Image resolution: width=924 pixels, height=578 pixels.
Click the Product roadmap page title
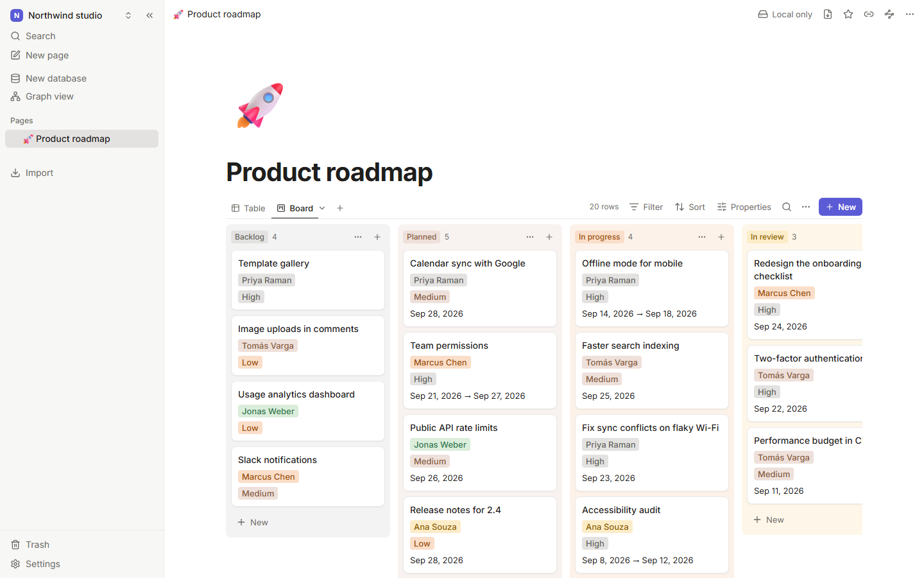point(329,172)
